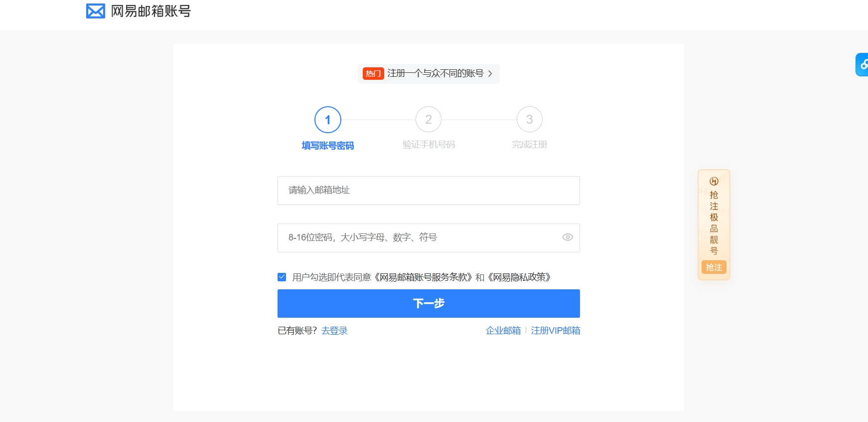Screen dimensions: 868x422
Task: Click the blue floating widget icon
Action: click(863, 64)
